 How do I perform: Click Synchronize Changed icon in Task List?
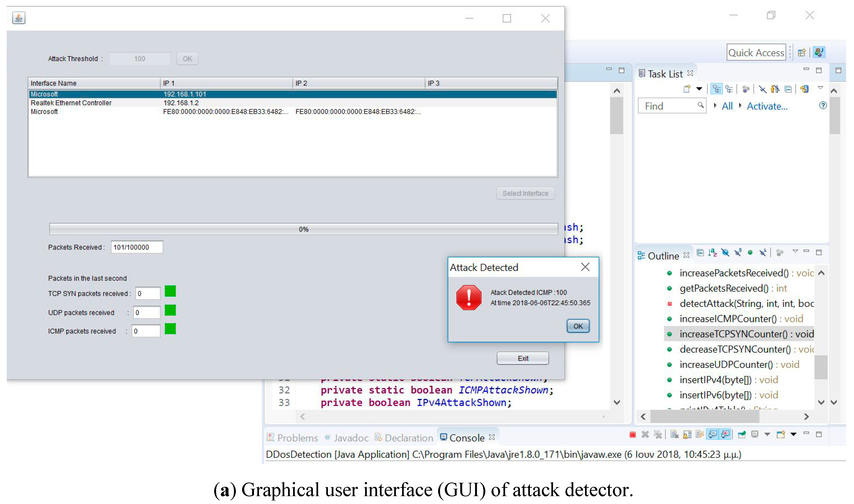pyautogui.click(x=804, y=89)
